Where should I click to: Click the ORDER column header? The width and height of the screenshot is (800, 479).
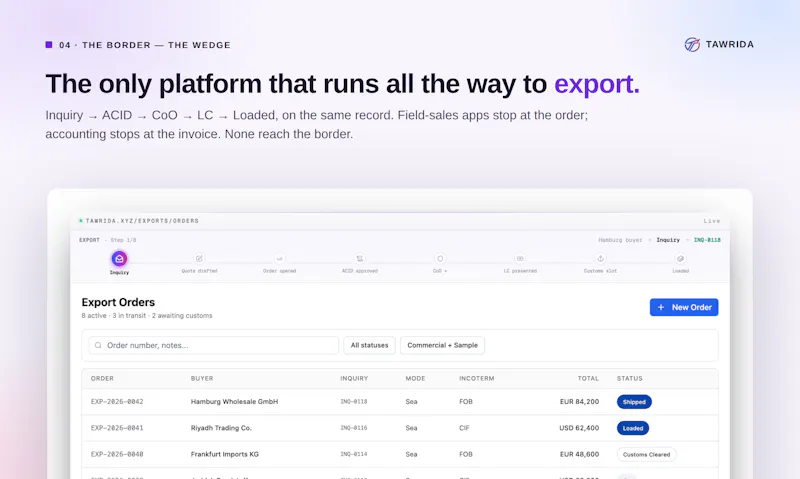102,379
